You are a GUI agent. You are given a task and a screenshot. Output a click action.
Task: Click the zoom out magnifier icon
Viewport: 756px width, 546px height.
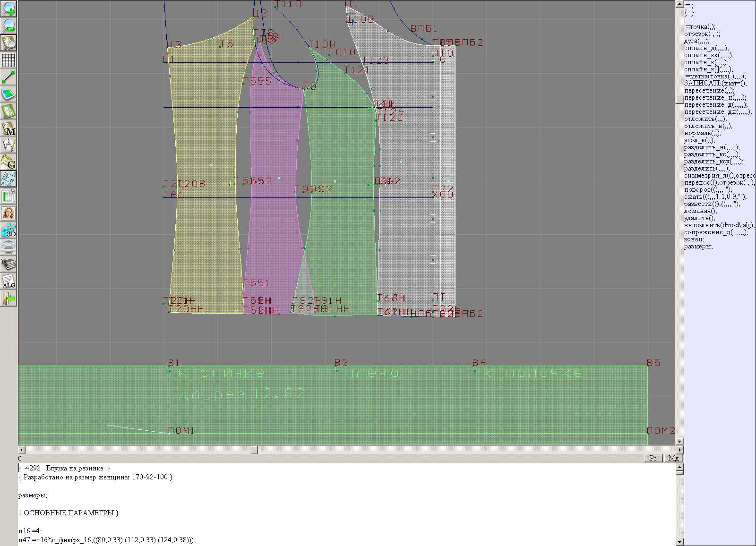coord(9,26)
